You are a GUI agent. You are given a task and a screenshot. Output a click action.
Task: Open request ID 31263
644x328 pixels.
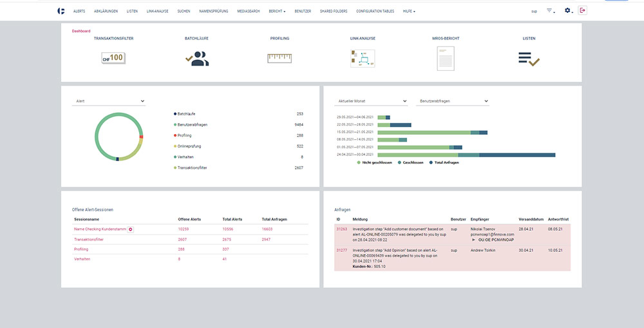click(341, 229)
